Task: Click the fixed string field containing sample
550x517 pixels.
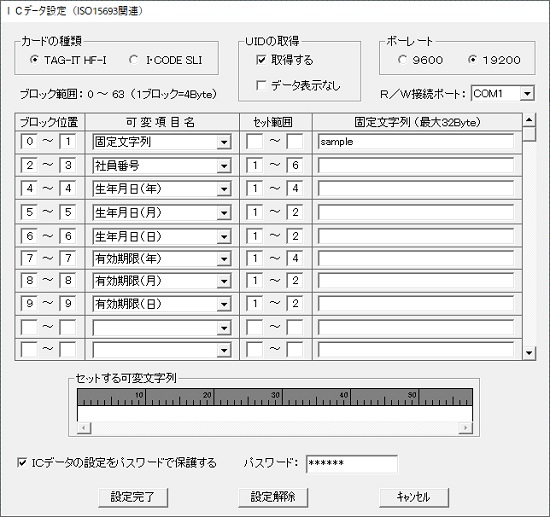Action: point(416,142)
